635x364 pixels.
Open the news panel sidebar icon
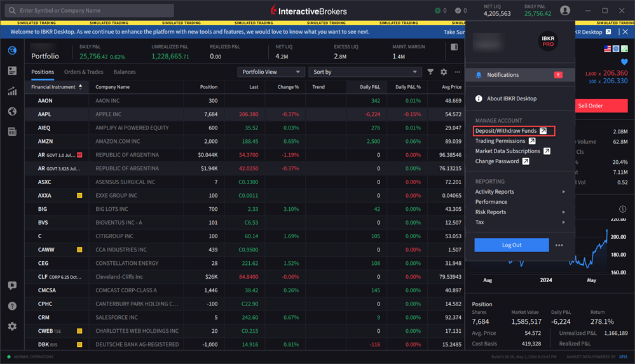click(12, 71)
